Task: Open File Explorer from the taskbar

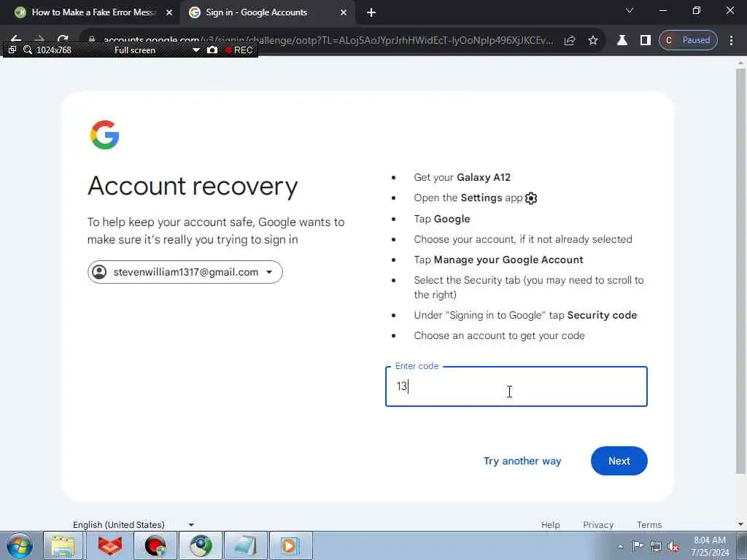Action: (63, 545)
